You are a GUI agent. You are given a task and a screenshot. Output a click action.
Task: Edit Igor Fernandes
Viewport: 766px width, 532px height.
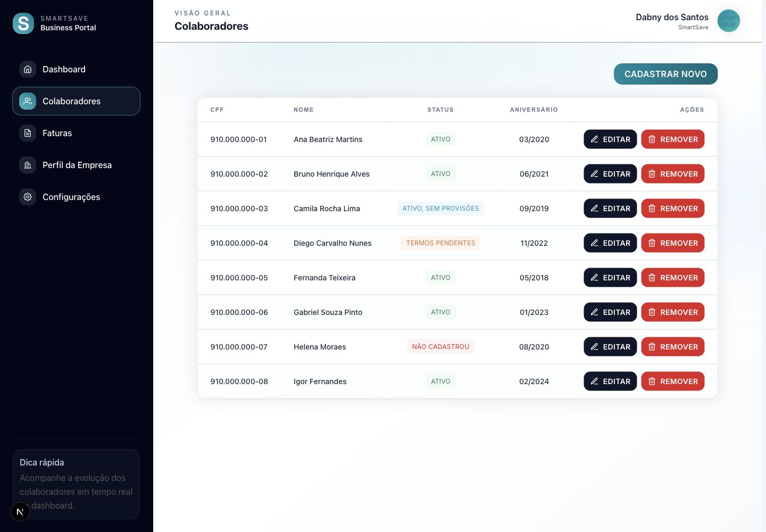pos(610,381)
